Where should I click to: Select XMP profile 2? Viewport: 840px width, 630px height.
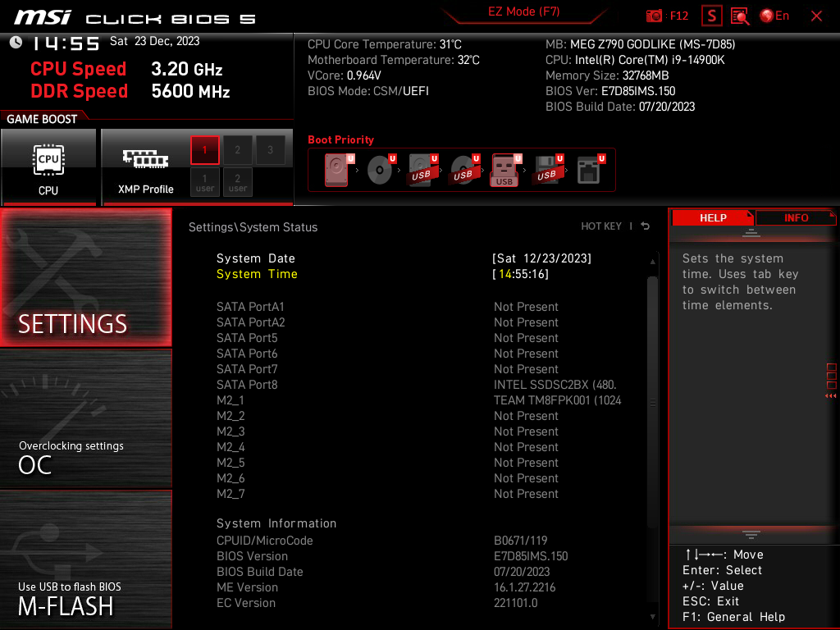[x=237, y=150]
